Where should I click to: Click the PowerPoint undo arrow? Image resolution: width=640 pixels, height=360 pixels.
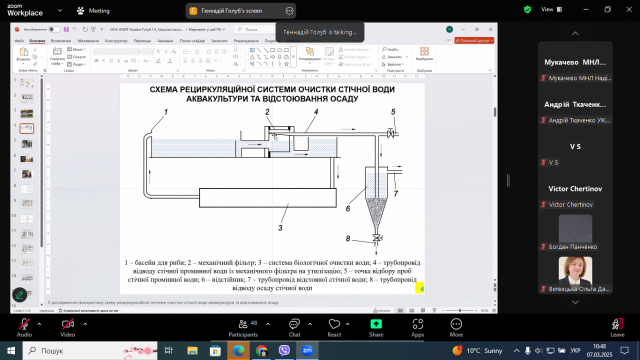pyautogui.click(x=75, y=29)
